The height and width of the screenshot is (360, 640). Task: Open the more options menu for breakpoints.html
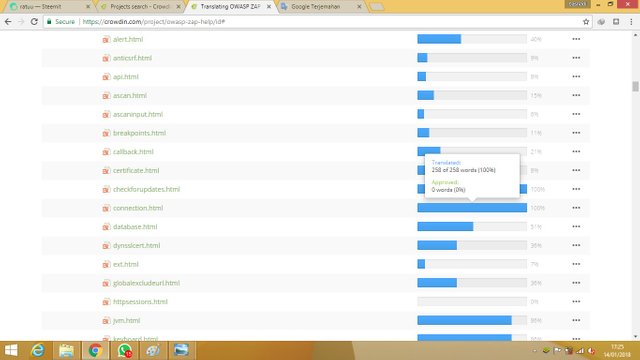(576, 133)
